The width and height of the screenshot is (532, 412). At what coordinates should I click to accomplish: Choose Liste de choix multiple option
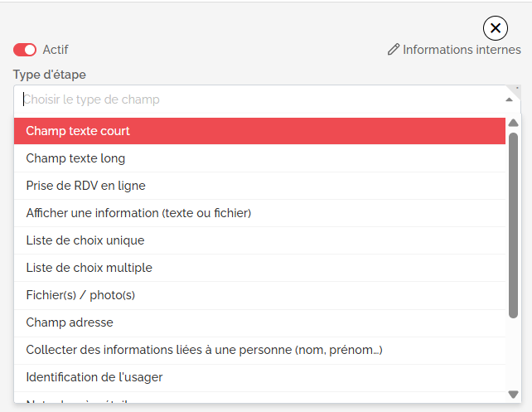259,268
